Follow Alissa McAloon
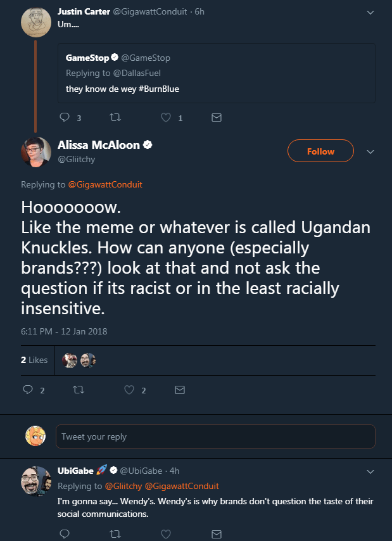 tap(320, 151)
